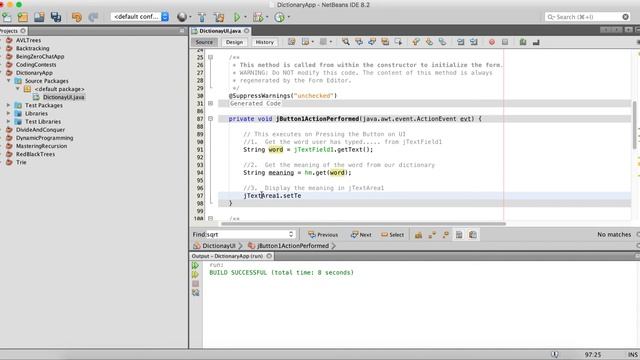Toggle Highlight Results in find bar
640x360 pixels.
click(x=459, y=235)
